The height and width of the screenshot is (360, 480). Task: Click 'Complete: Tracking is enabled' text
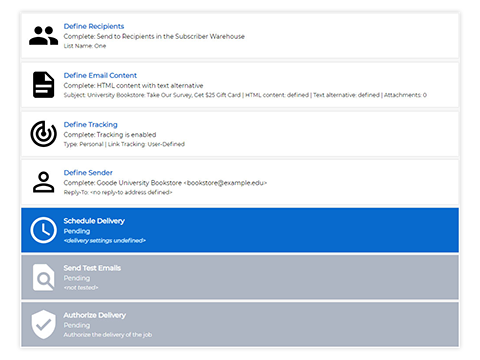coord(110,135)
